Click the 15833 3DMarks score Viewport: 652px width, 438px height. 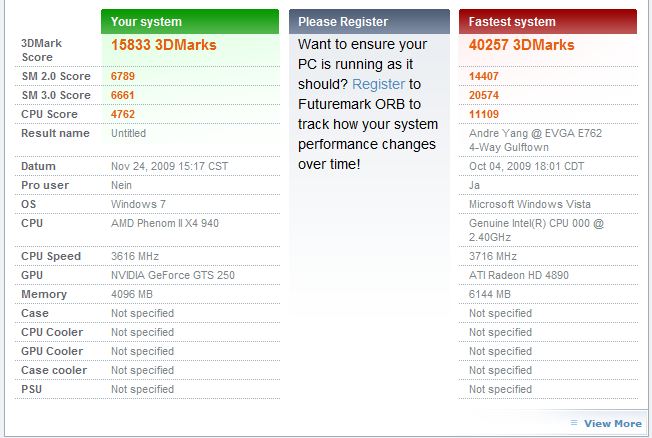(163, 45)
